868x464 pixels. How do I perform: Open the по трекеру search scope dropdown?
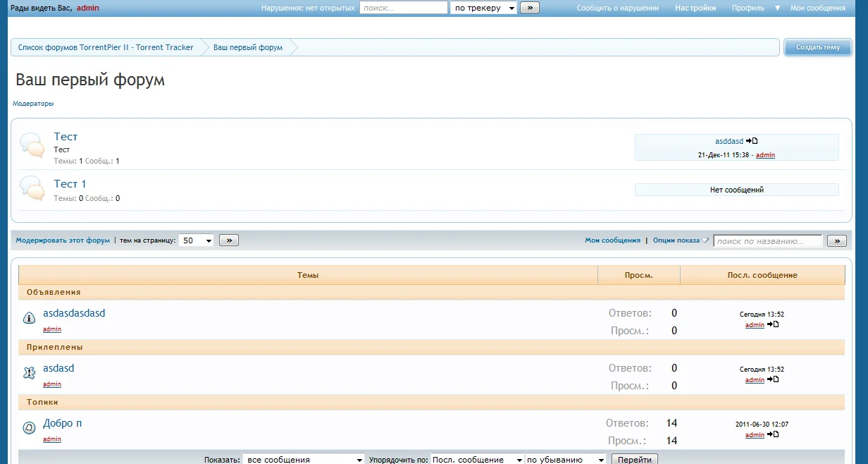[483, 8]
